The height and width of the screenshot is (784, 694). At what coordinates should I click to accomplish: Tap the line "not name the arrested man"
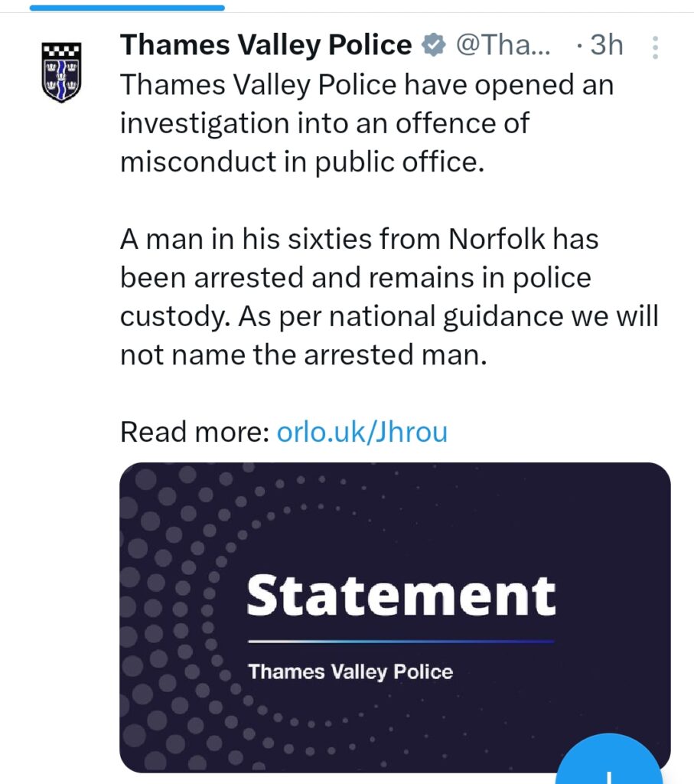(x=303, y=355)
